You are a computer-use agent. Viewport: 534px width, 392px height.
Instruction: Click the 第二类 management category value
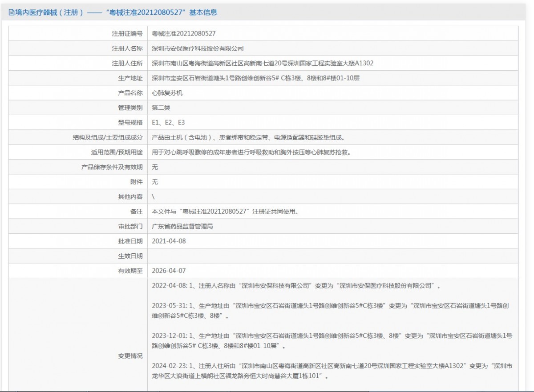161,108
